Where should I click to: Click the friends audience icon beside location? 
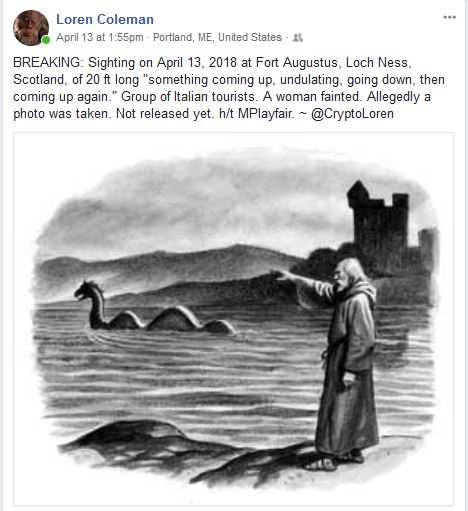[297, 37]
